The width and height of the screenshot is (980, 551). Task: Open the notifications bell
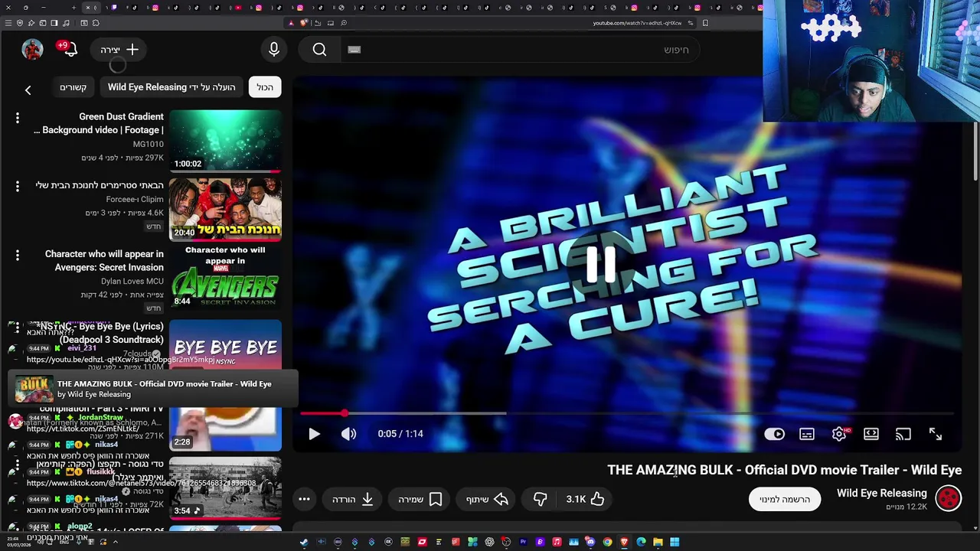(70, 50)
